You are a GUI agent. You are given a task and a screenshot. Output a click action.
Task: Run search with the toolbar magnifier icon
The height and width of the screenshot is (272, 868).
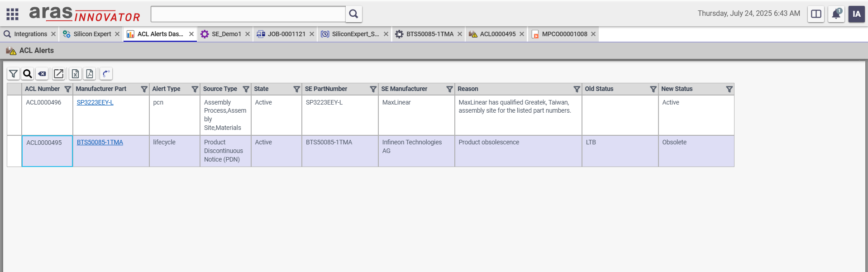tap(28, 74)
